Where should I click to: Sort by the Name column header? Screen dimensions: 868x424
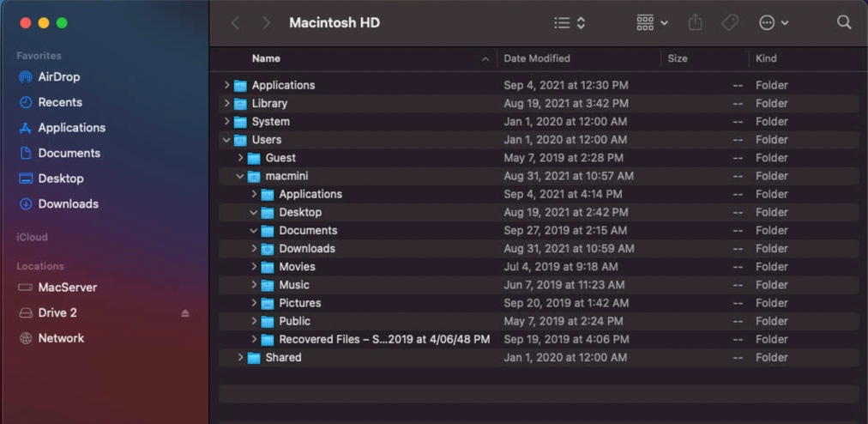coord(266,58)
